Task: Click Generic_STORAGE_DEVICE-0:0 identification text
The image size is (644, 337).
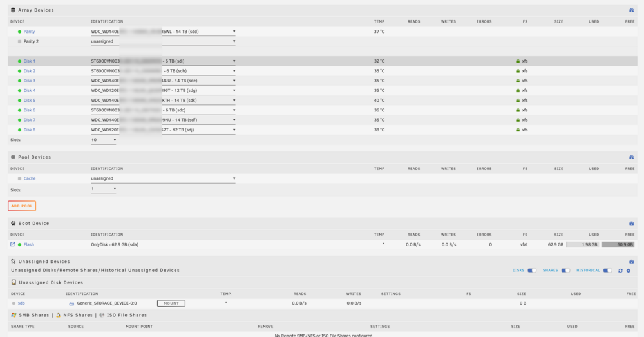Action: (107, 303)
